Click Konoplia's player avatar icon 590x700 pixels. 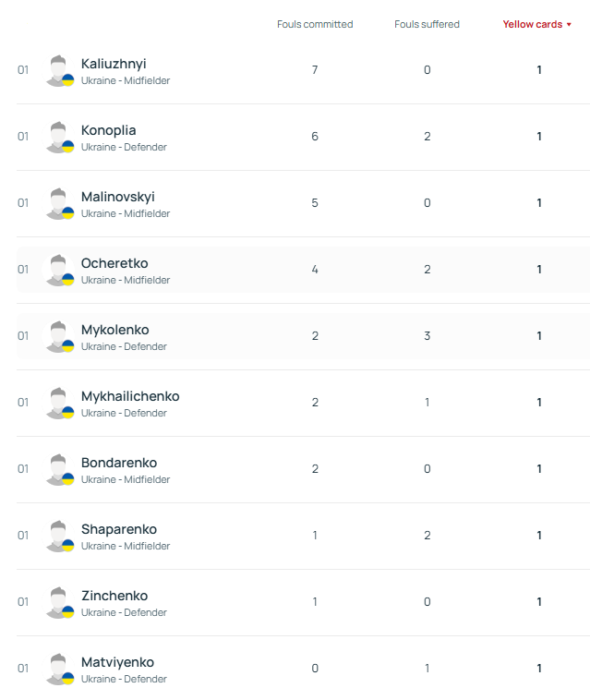point(59,137)
